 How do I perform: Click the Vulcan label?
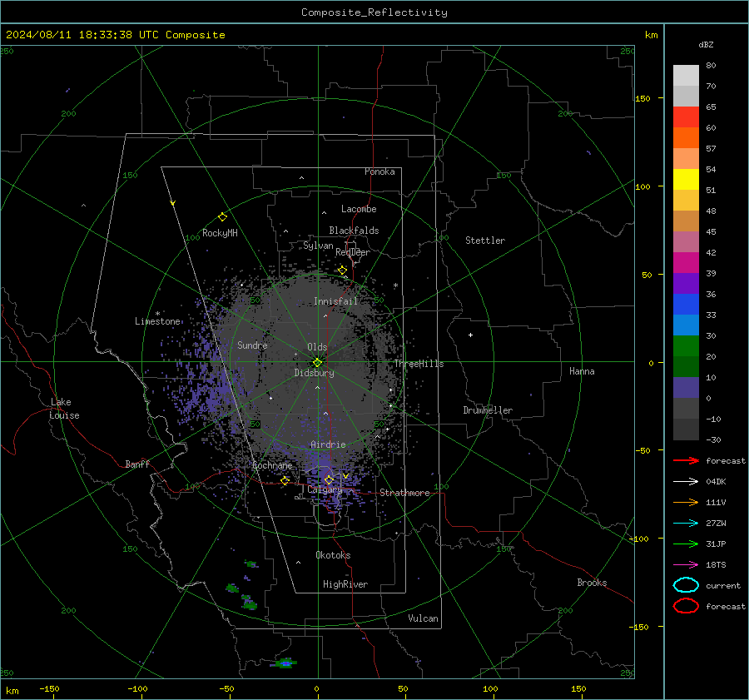tap(423, 618)
